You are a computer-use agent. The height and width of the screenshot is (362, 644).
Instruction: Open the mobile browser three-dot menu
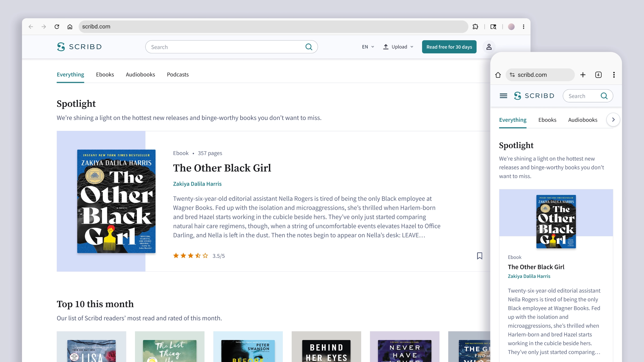[x=614, y=75]
